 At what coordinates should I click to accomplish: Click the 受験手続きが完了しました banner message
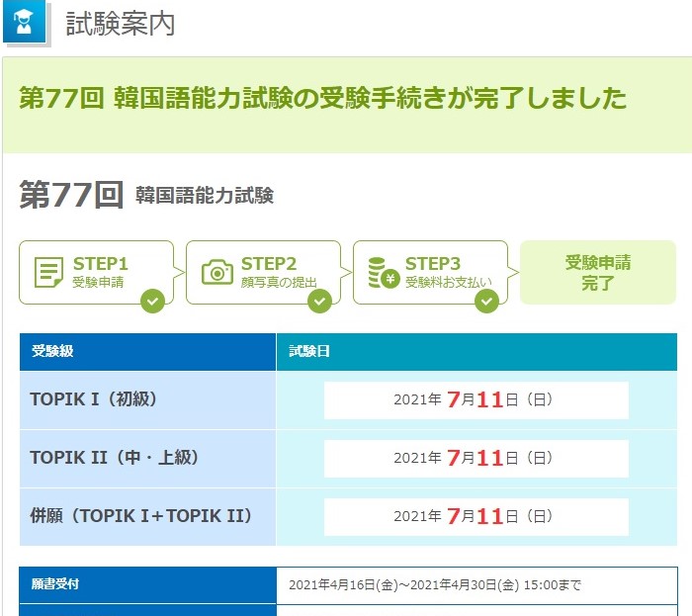[322, 98]
